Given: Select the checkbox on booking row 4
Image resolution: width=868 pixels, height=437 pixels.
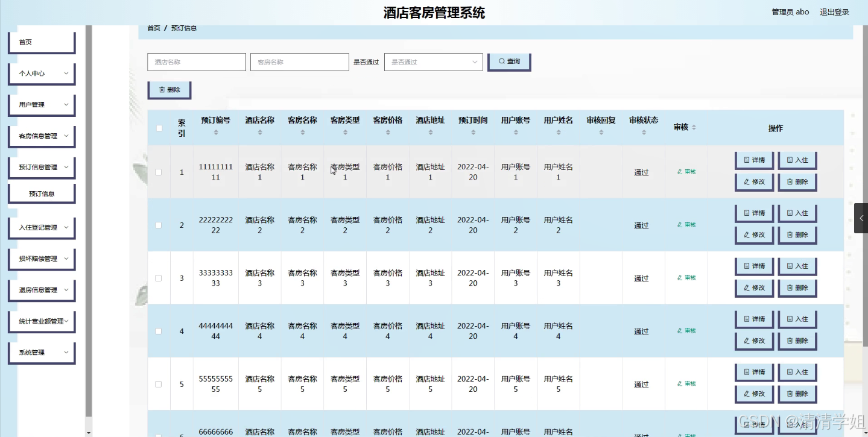Looking at the screenshot, I should click(159, 331).
